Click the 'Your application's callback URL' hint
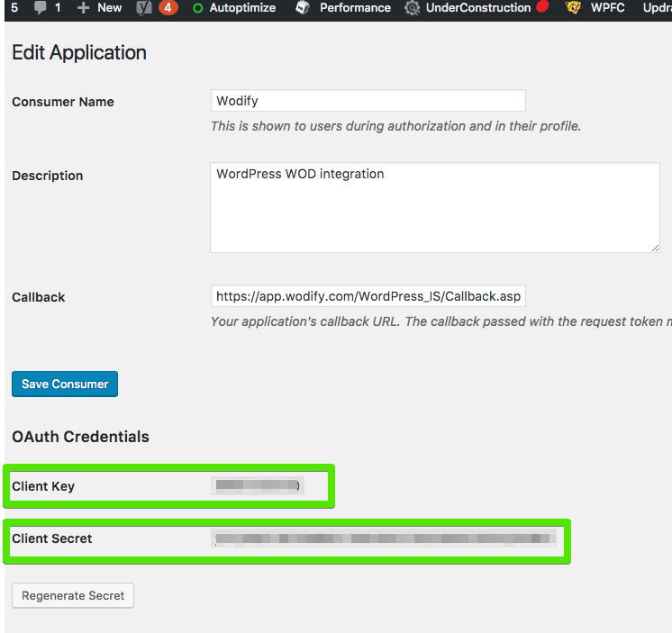 click(441, 321)
